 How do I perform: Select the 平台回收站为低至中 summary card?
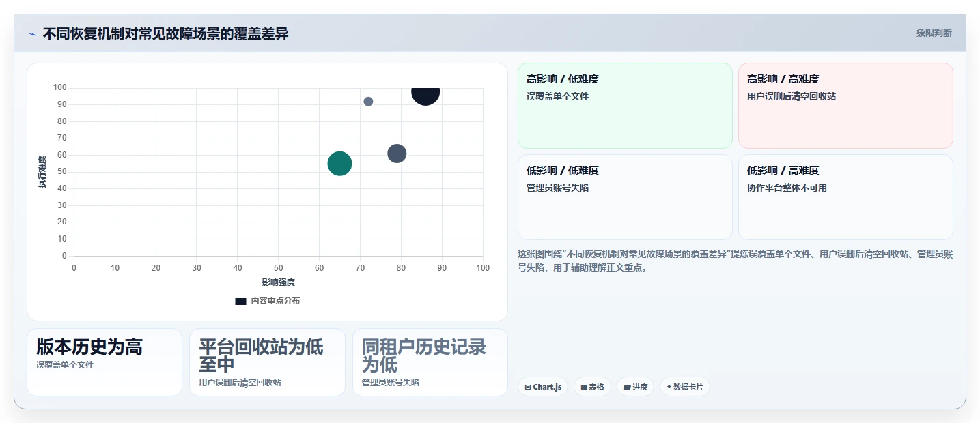point(267,362)
